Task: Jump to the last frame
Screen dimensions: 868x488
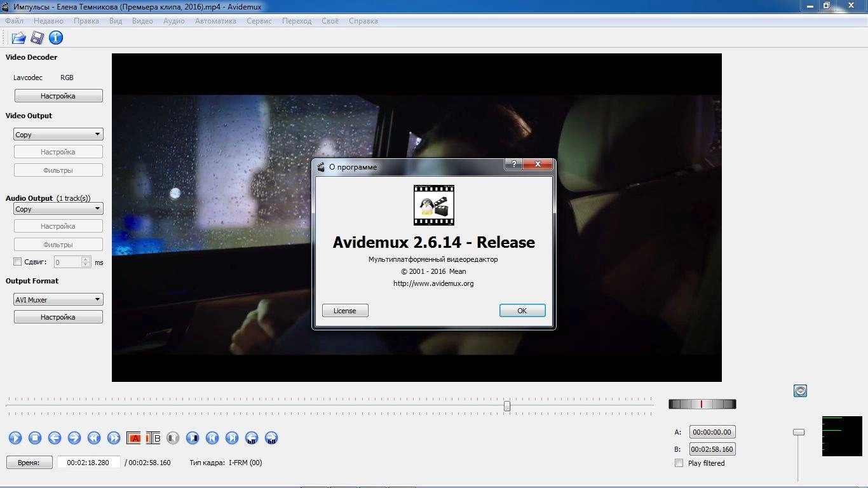Action: pyautogui.click(x=232, y=438)
